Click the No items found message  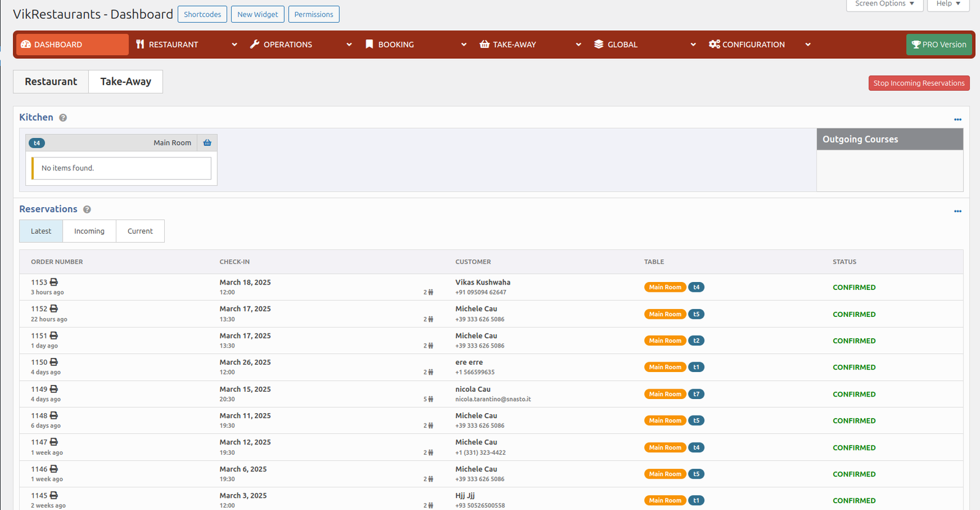tap(121, 168)
